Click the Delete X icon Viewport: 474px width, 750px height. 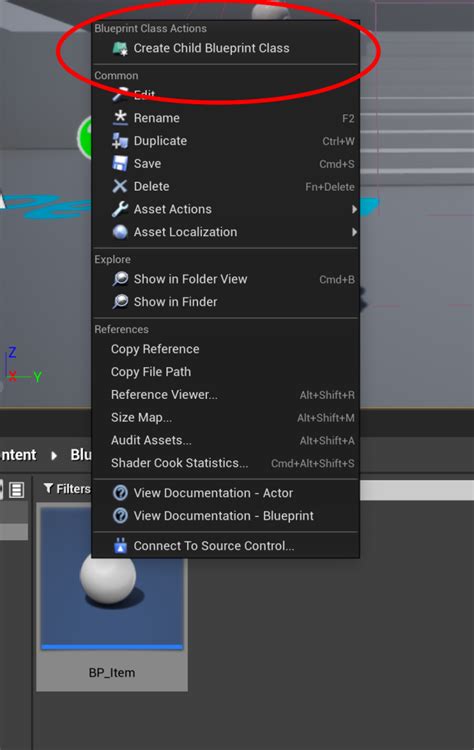120,186
